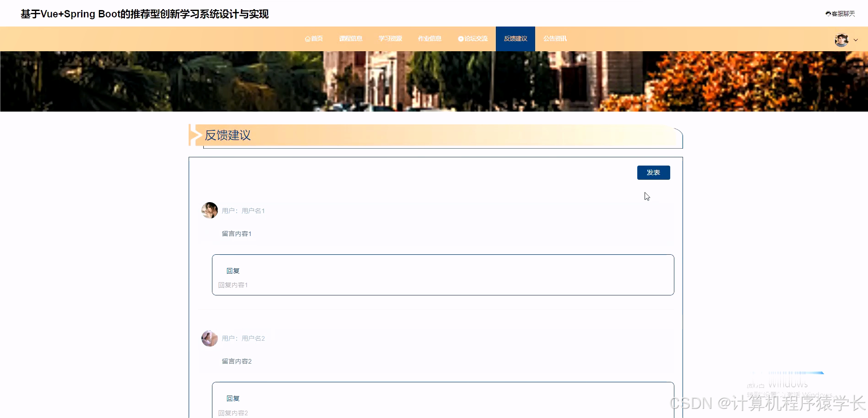This screenshot has width=868, height=418.
Task: Select the active 反馈建议 tab
Action: [515, 39]
